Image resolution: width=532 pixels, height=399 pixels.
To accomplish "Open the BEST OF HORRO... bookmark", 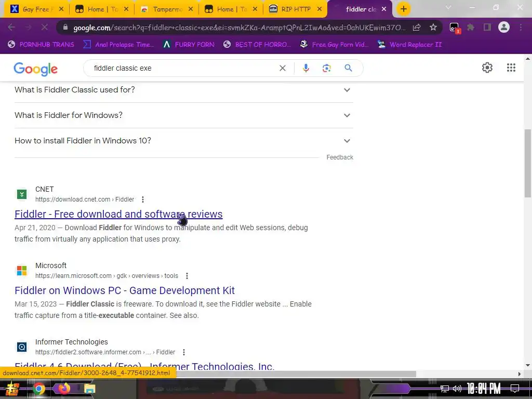I will pos(257,45).
